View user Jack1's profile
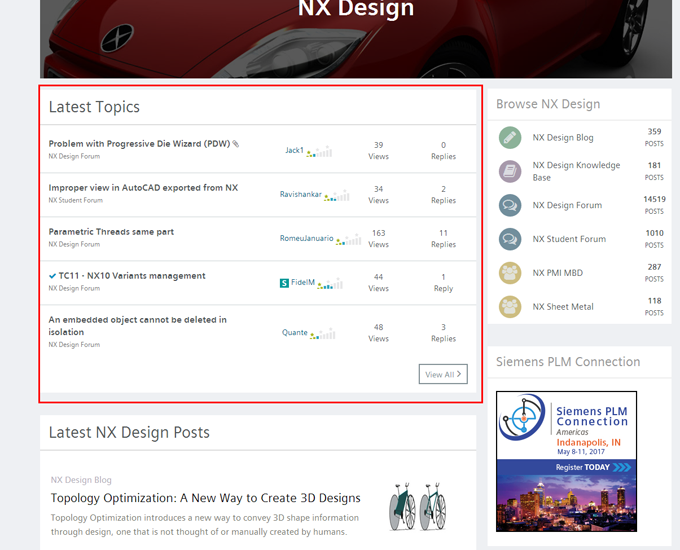This screenshot has width=680, height=550. [294, 150]
